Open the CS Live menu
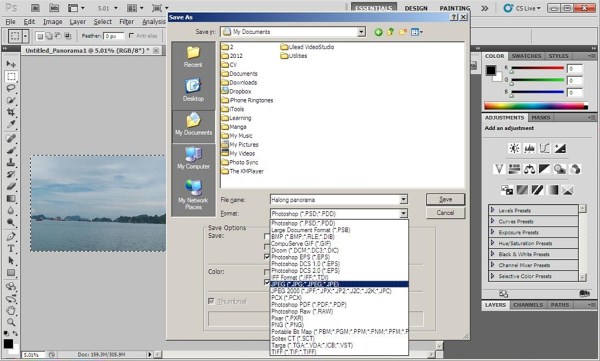Screen dimensions: 600x361 point(522,8)
